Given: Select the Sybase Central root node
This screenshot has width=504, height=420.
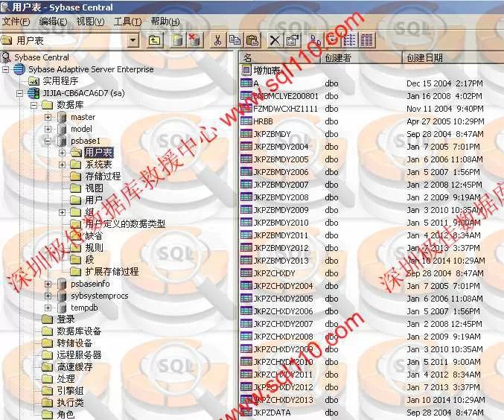Looking at the screenshot, I should coord(42,57).
